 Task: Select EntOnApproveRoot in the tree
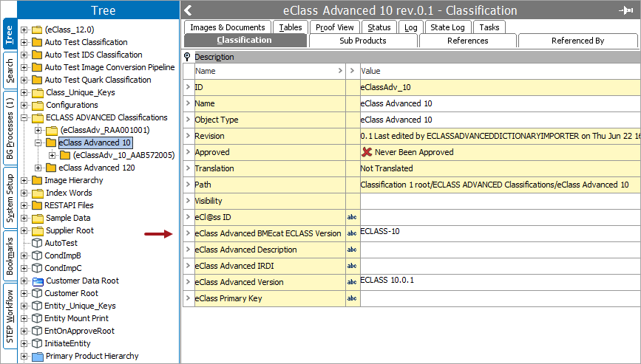(79, 331)
